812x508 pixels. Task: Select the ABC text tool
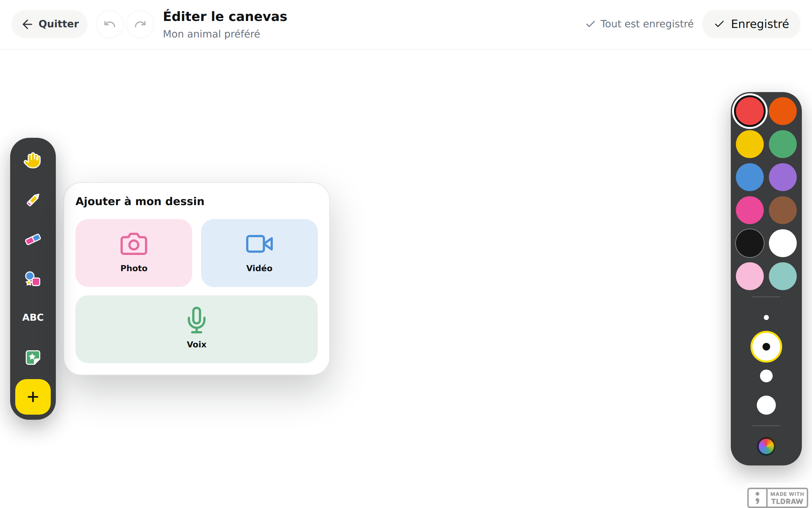click(33, 317)
